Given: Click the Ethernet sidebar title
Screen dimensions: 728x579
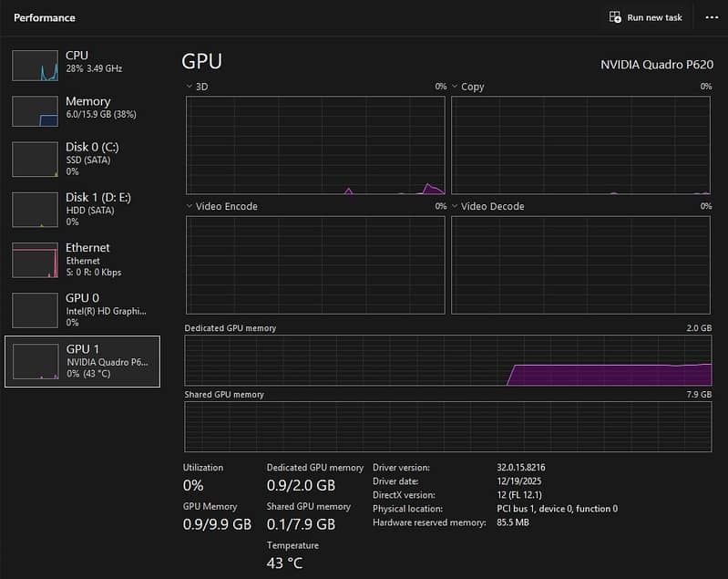Looking at the screenshot, I should tap(87, 247).
